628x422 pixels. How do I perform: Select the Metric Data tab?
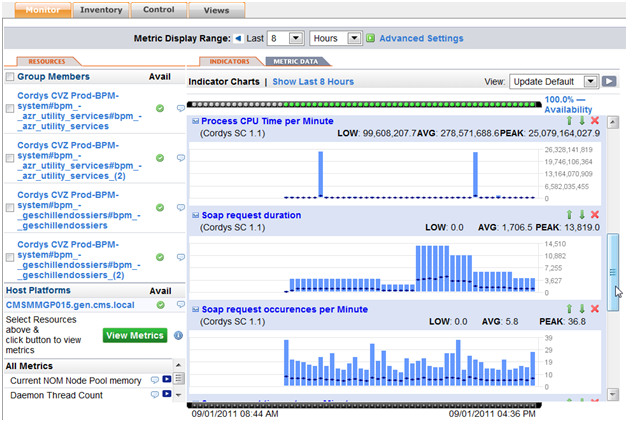click(x=296, y=61)
